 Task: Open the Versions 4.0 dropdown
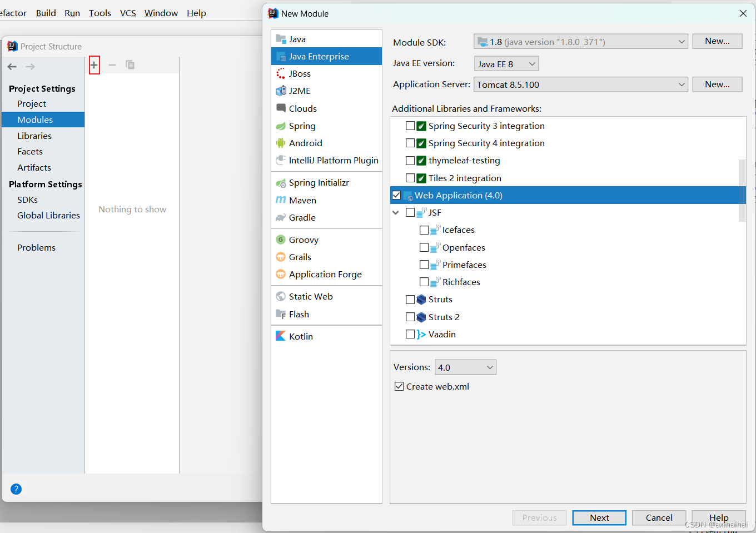click(x=465, y=367)
